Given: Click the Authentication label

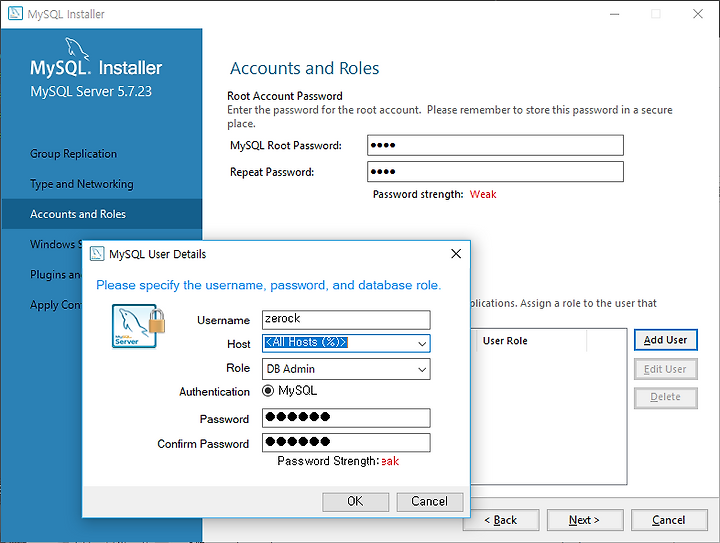Looking at the screenshot, I should 214,392.
